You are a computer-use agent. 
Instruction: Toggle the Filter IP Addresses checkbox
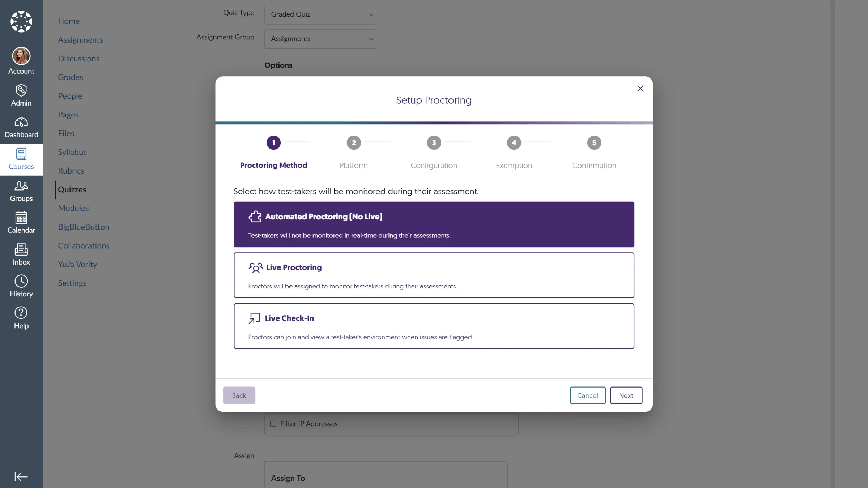click(273, 424)
